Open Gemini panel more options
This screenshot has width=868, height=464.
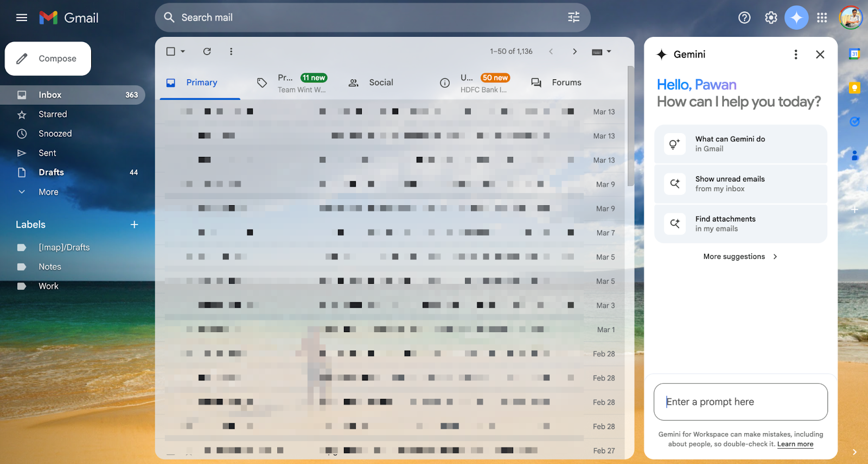(796, 54)
